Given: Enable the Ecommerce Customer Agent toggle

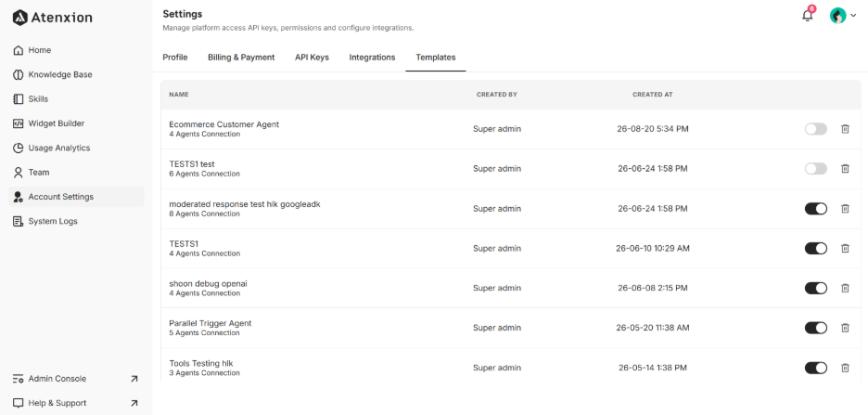Looking at the screenshot, I should 815,128.
